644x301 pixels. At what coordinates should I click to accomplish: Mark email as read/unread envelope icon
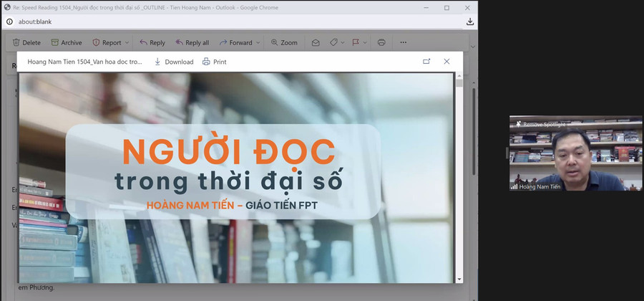point(316,42)
